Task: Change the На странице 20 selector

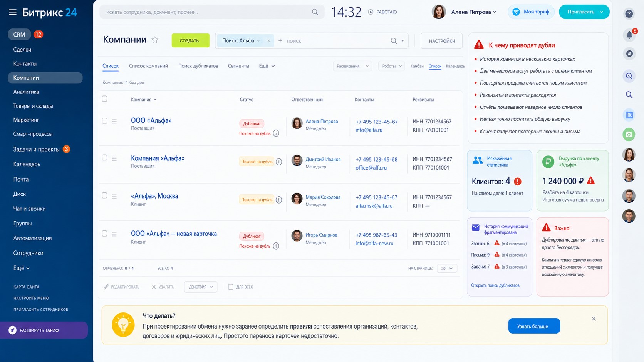Action: (x=447, y=269)
